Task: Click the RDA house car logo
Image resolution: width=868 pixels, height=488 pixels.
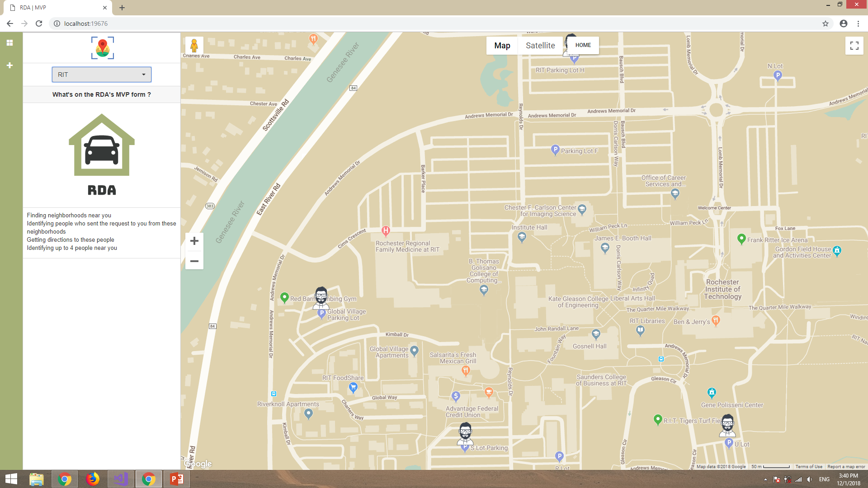Action: point(102,145)
